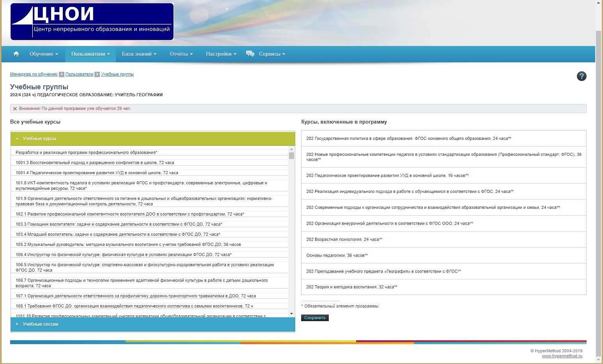This screenshot has height=364, width=603.
Task: Open the Отчёты menu
Action: click(181, 54)
